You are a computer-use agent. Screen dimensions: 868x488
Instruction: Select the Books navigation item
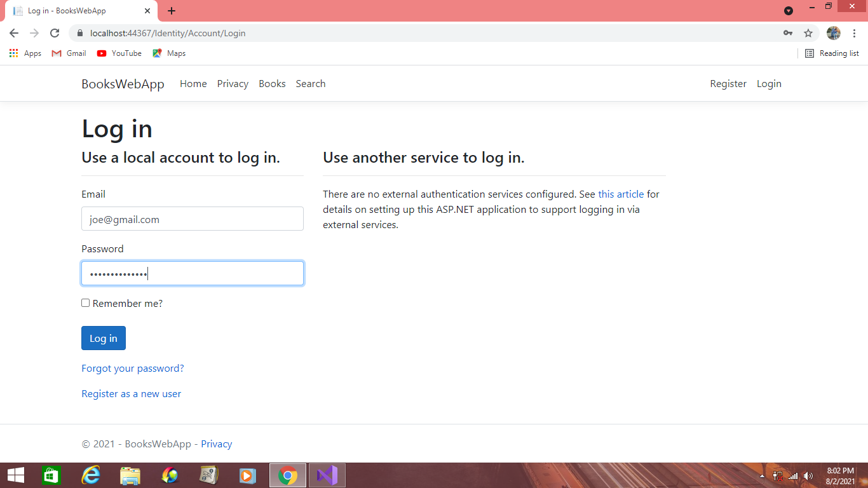click(272, 83)
